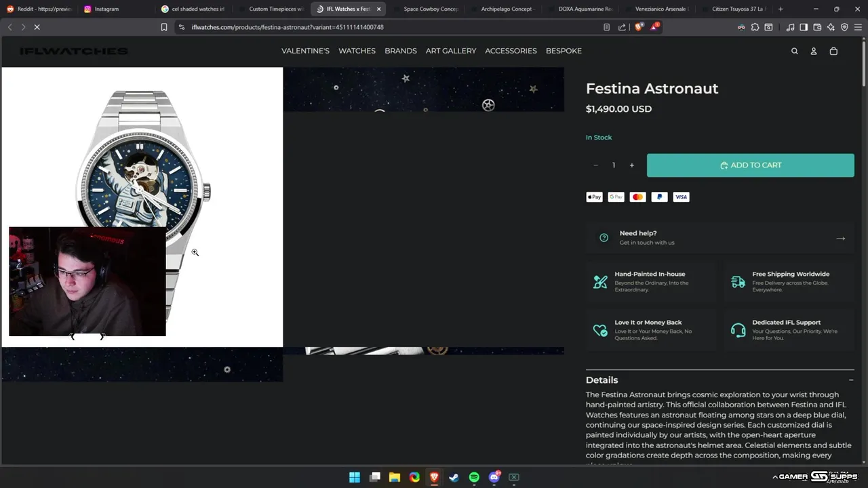Click the Hand-Painted In-house feature card

point(651,282)
